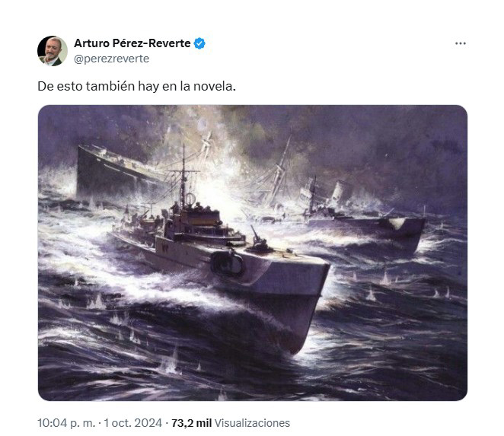Click the tweet text about the novela

[136, 86]
